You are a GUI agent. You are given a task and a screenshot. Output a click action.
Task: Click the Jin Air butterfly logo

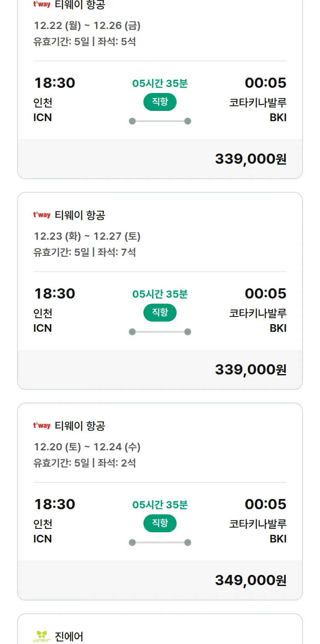tap(42, 636)
